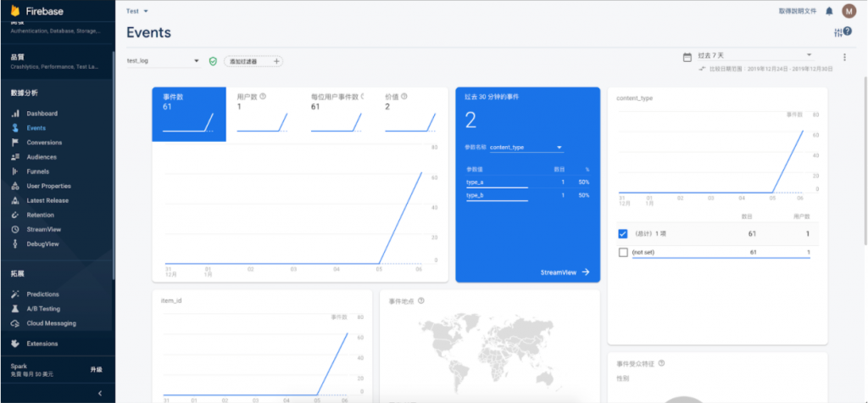This screenshot has width=868, height=403.
Task: Select the 用户数 metric tab
Action: pyautogui.click(x=263, y=115)
